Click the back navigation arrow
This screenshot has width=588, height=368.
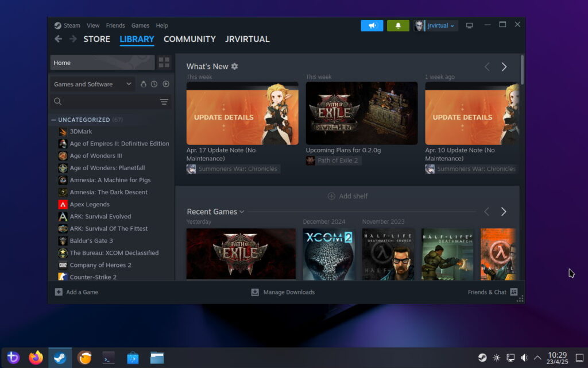pyautogui.click(x=57, y=39)
